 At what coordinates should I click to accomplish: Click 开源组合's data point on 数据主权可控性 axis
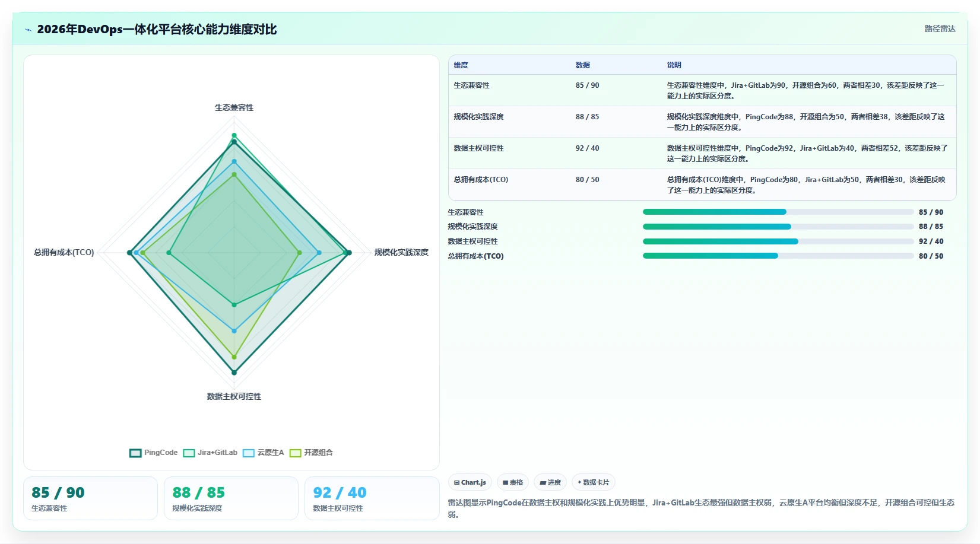(234, 357)
